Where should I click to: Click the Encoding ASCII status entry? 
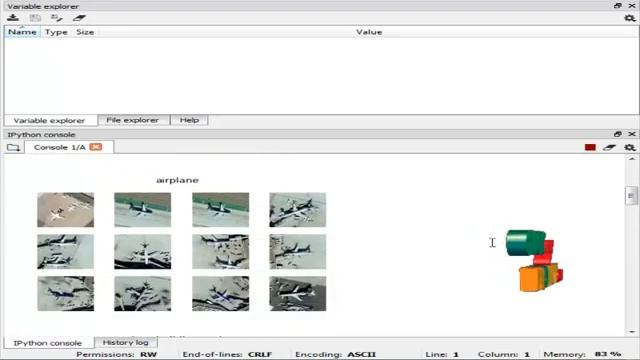(336, 354)
